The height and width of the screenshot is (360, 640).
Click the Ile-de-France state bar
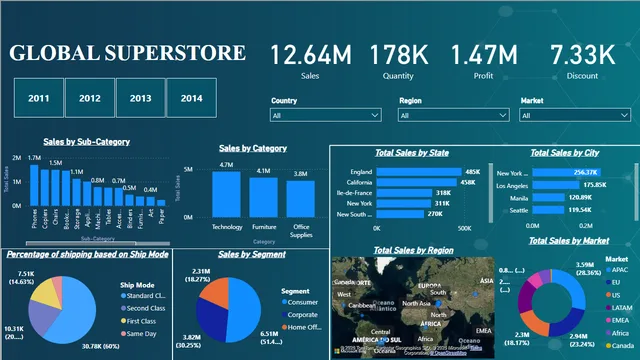pos(404,193)
